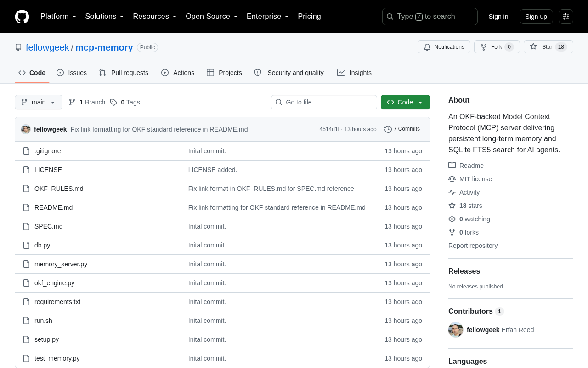Viewport: 588px width, 368px height.
Task: Click the fellowgeek avatar in commit row
Action: (26, 129)
